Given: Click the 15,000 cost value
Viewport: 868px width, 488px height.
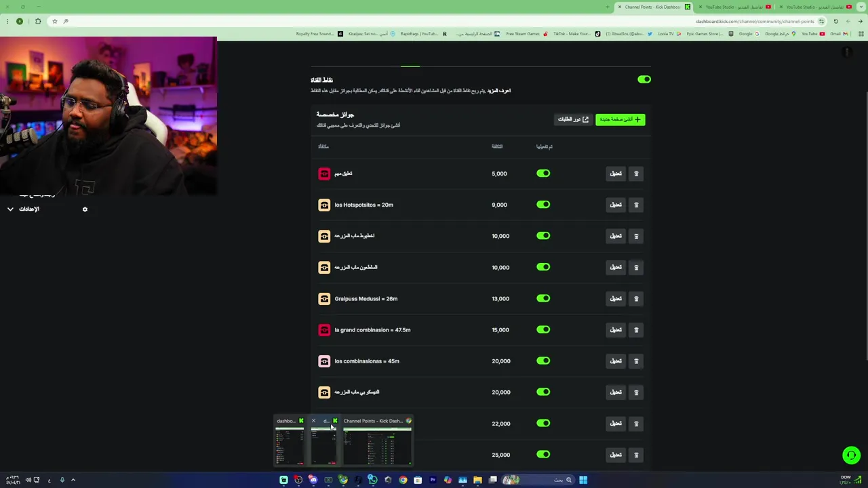Looking at the screenshot, I should pos(500,330).
